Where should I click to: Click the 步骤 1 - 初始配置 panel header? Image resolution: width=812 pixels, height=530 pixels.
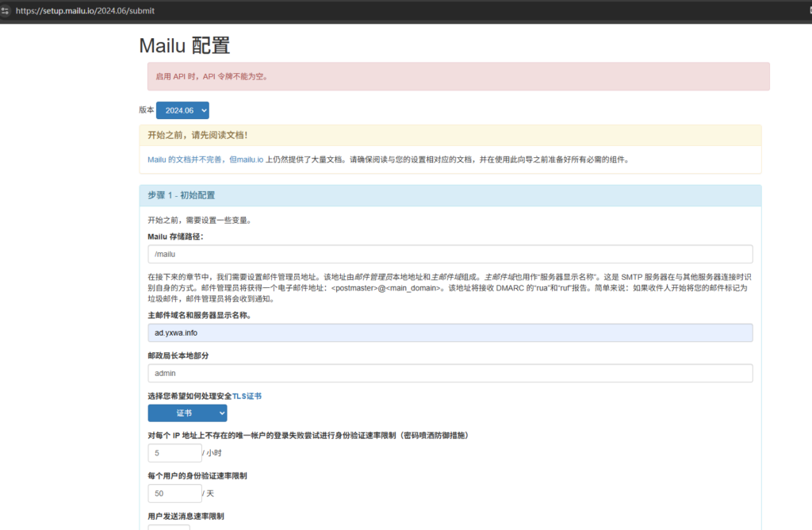(450, 195)
